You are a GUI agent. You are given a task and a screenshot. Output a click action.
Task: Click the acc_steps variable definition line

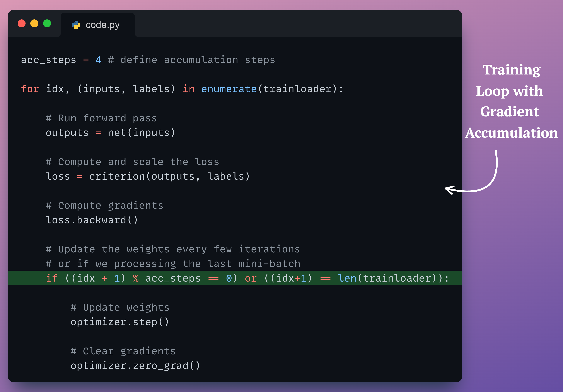click(148, 60)
